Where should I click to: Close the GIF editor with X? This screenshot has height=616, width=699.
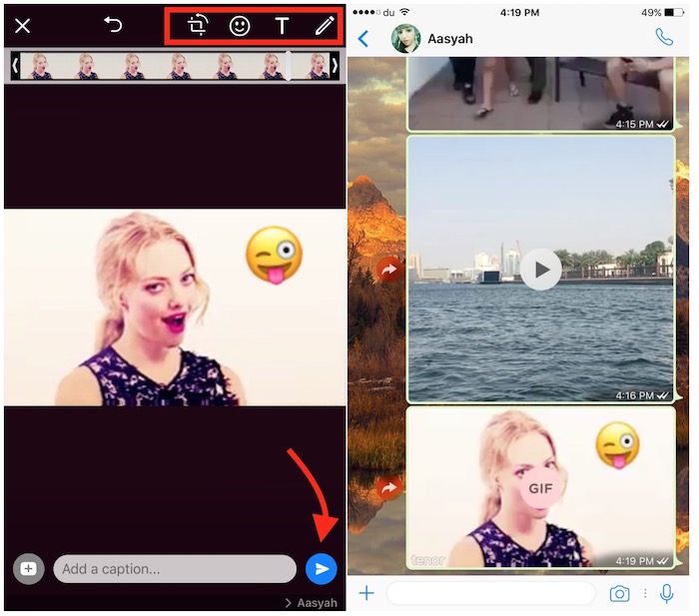click(22, 26)
